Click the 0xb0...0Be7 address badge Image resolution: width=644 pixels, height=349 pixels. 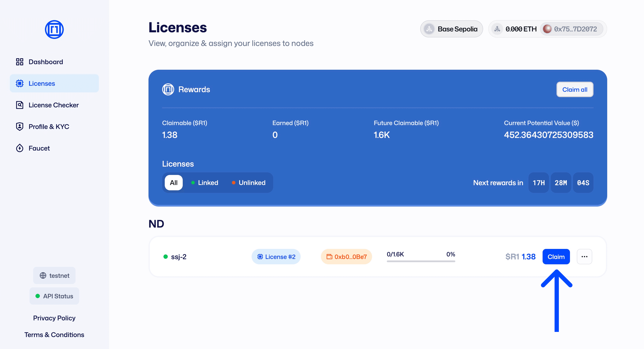coord(346,257)
